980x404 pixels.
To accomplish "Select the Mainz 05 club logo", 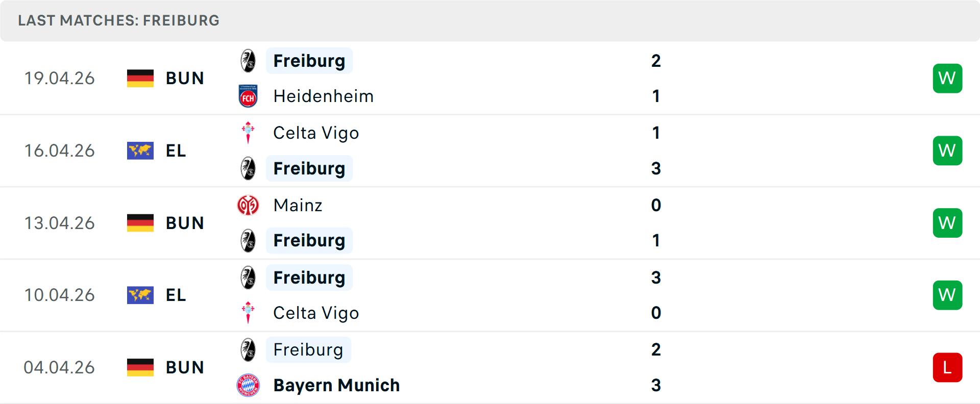I will tap(249, 205).
